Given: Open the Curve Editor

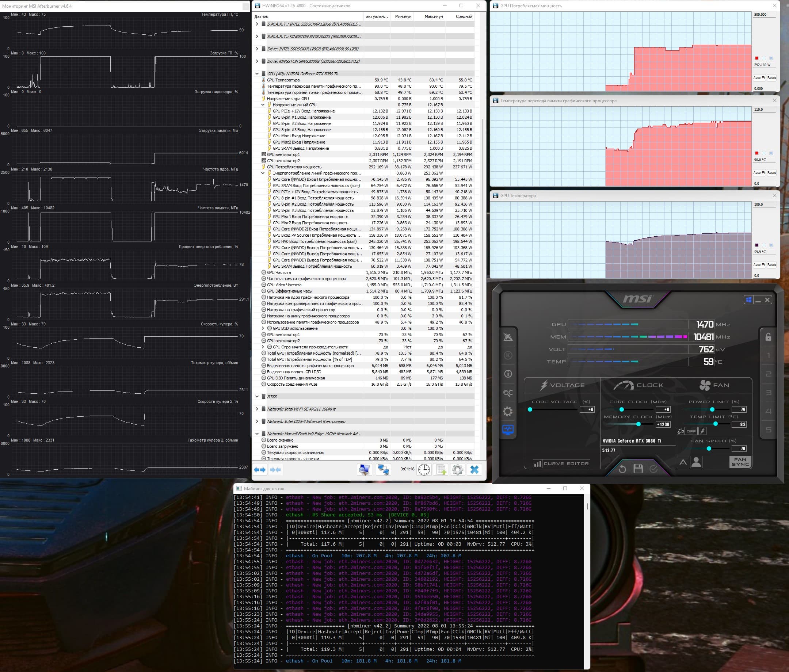Looking at the screenshot, I should (562, 463).
